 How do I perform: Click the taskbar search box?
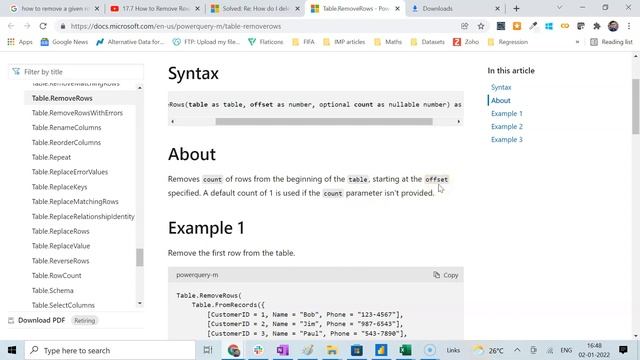coord(110,350)
